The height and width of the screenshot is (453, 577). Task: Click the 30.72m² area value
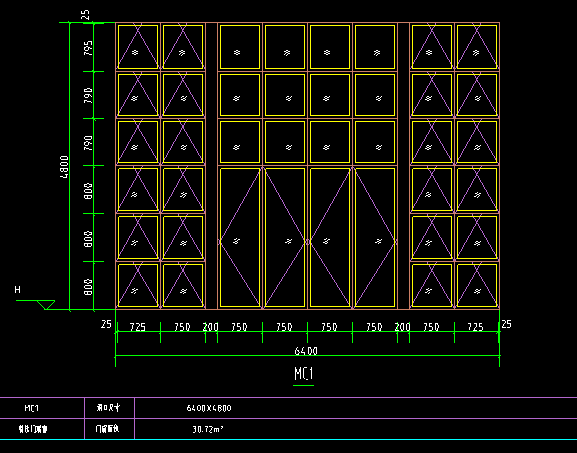(x=208, y=429)
